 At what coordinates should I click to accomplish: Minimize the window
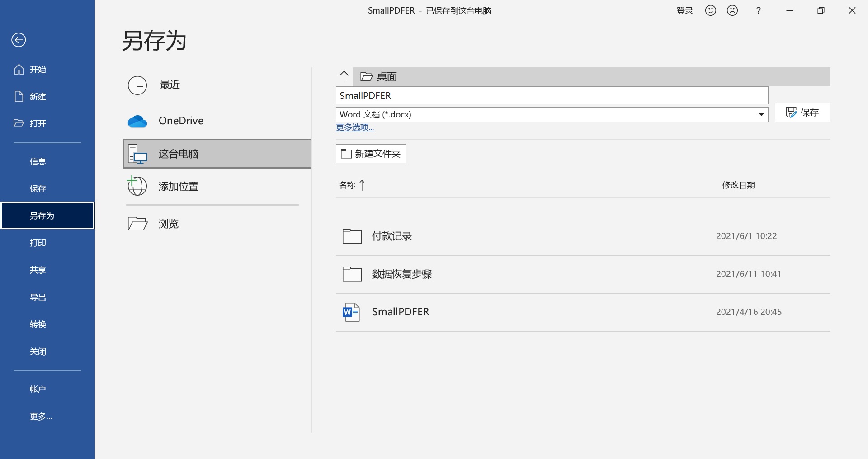tap(790, 11)
